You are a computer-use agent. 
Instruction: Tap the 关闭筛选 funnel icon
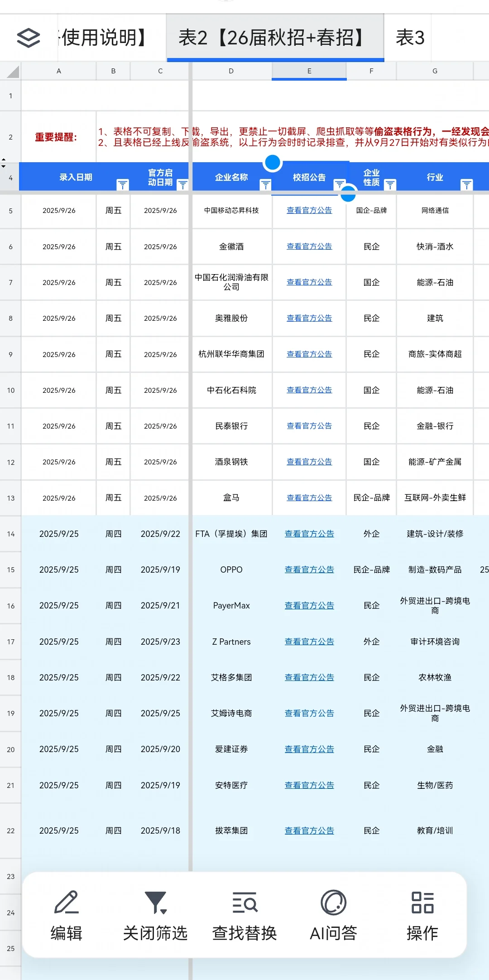pyautogui.click(x=155, y=902)
